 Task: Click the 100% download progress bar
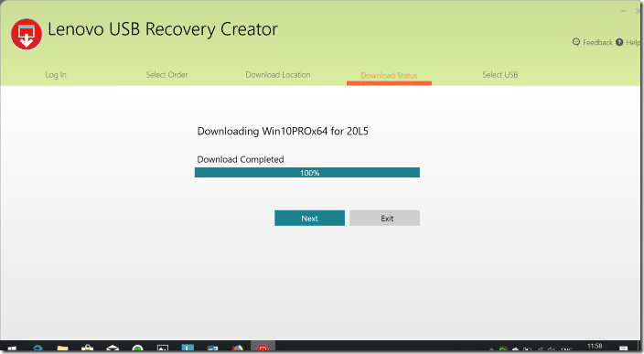(307, 173)
